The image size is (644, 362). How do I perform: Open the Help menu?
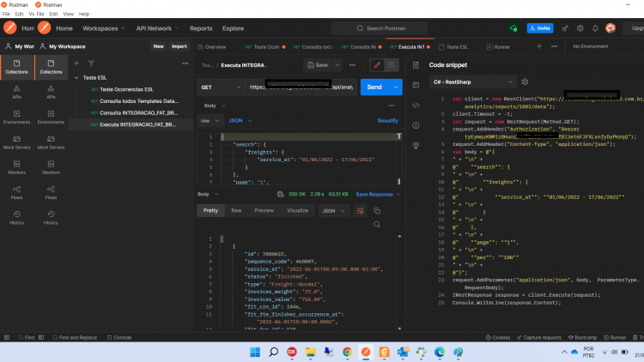(84, 14)
